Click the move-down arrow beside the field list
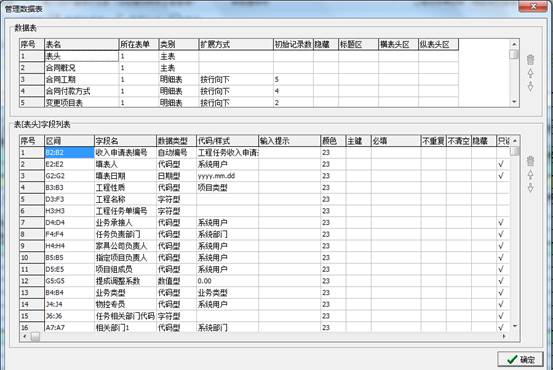The width and height of the screenshot is (553, 370). [x=530, y=187]
